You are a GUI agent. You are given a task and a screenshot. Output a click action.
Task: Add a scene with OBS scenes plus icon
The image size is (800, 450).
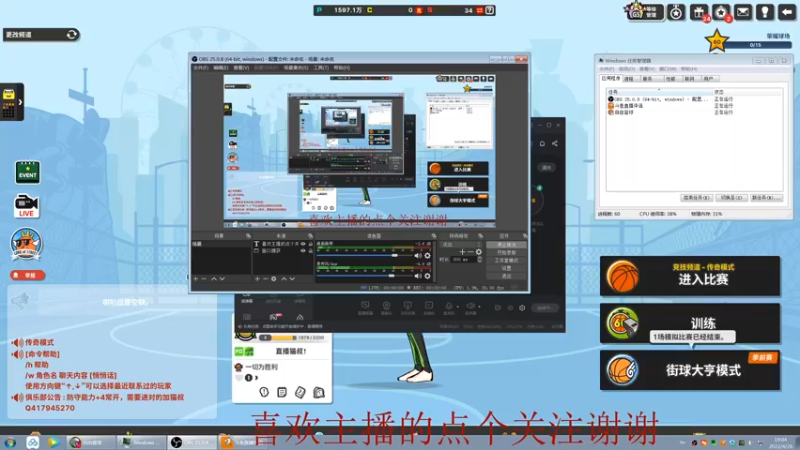[196, 279]
